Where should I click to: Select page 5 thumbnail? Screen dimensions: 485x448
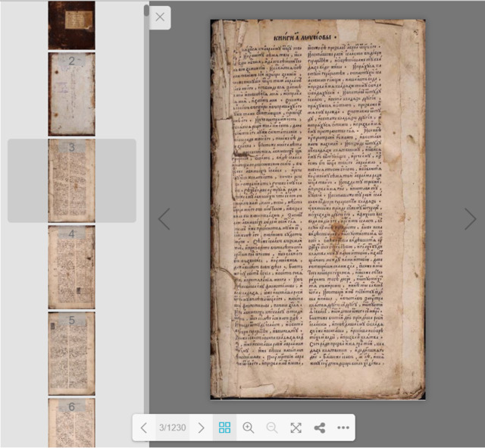(72, 353)
